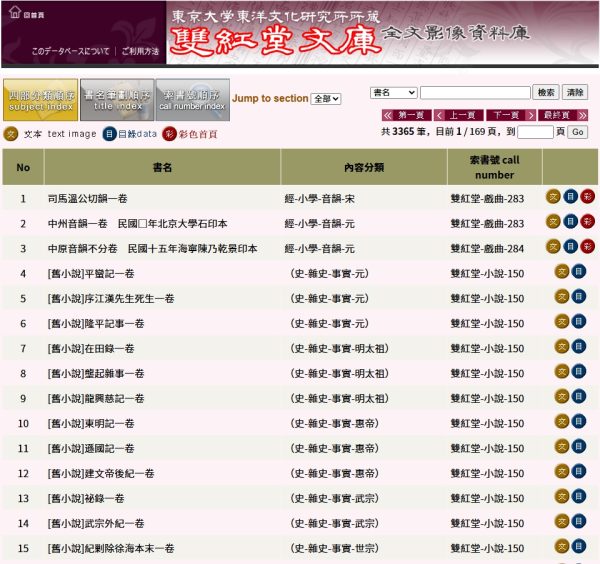Go to next page 下一頁
600x564 pixels.
pos(510,115)
